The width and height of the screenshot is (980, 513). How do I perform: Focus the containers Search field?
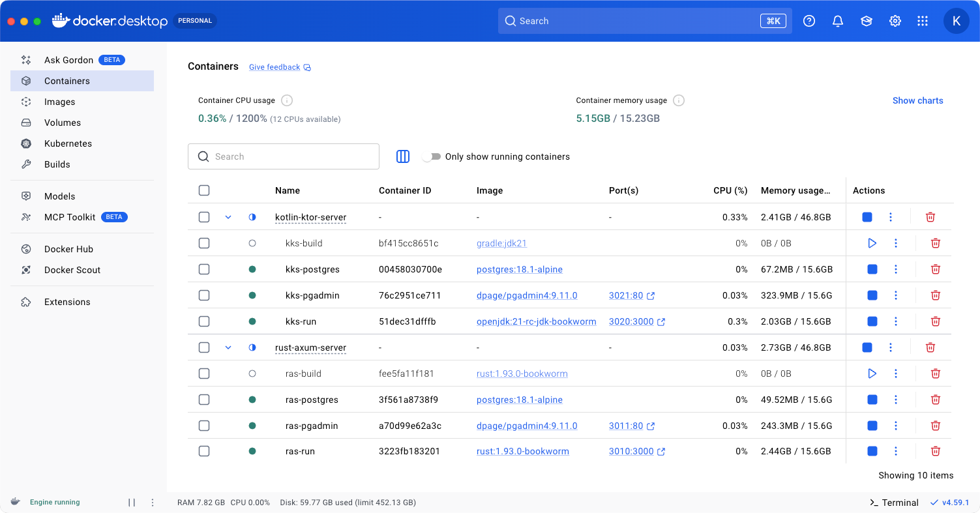point(284,156)
